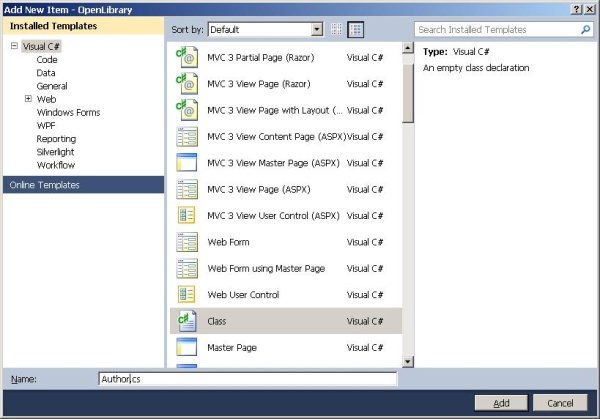Image resolution: width=600 pixels, height=419 pixels.
Task: Click the Name field containing Author.cs
Action: click(x=248, y=379)
